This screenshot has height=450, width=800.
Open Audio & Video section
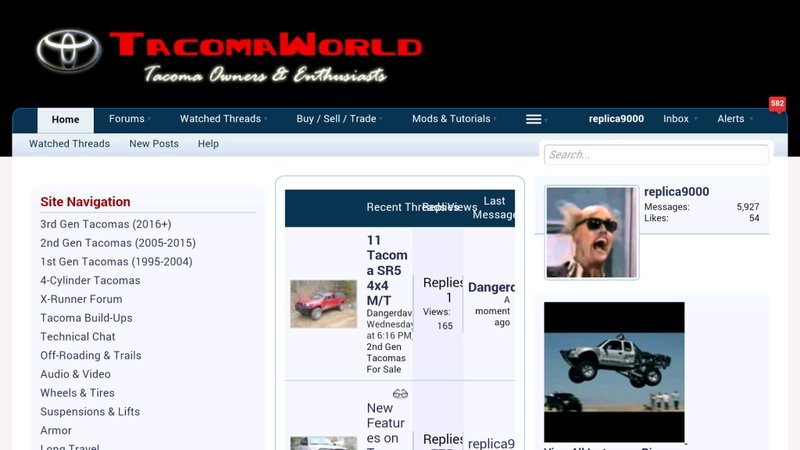pyautogui.click(x=76, y=374)
